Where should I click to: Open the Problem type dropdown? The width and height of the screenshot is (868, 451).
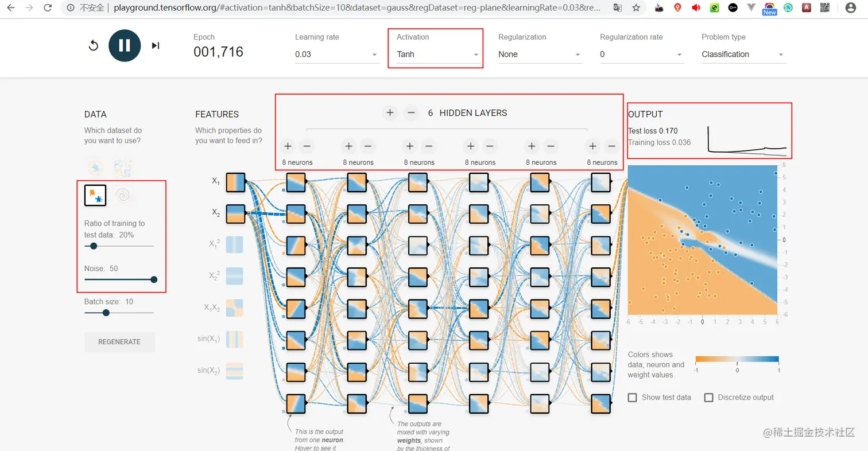(743, 55)
